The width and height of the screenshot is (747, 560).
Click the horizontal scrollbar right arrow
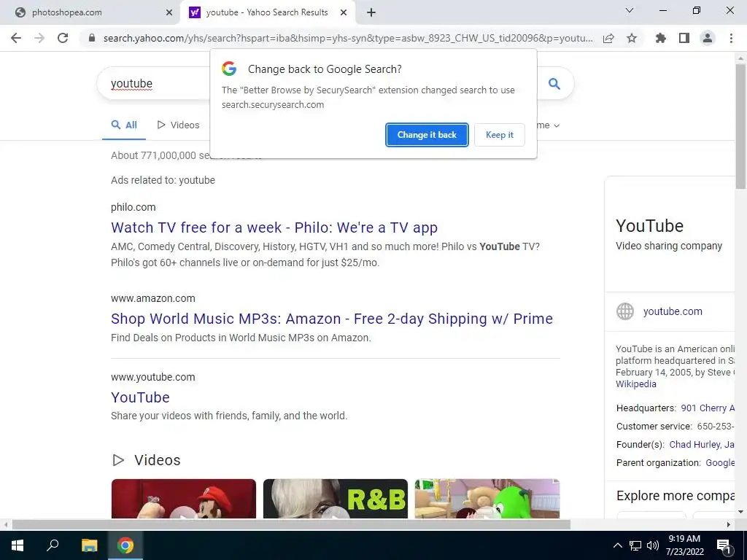pos(729,525)
